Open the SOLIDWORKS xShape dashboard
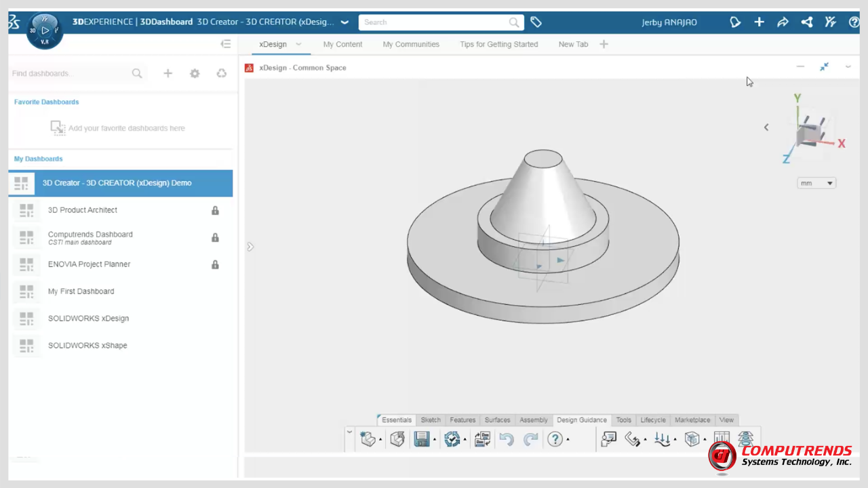This screenshot has height=488, width=868. point(87,346)
